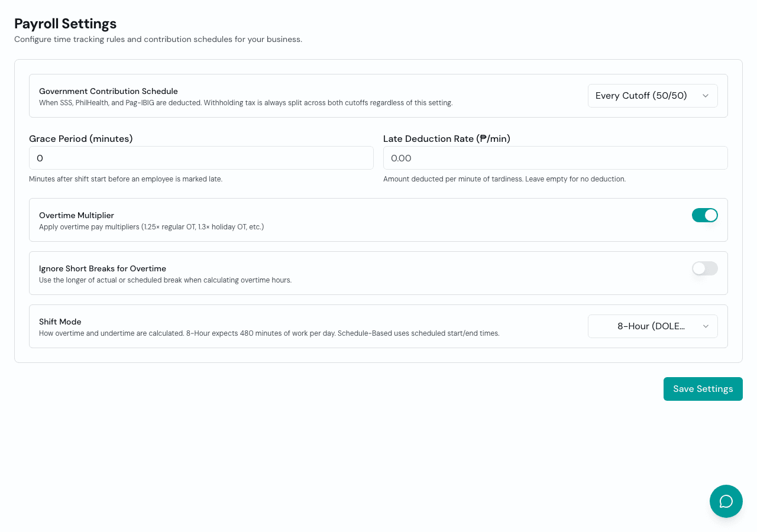The width and height of the screenshot is (757, 532).
Task: Click the Shift Mode dropdown chevron arrow
Action: [x=705, y=326]
